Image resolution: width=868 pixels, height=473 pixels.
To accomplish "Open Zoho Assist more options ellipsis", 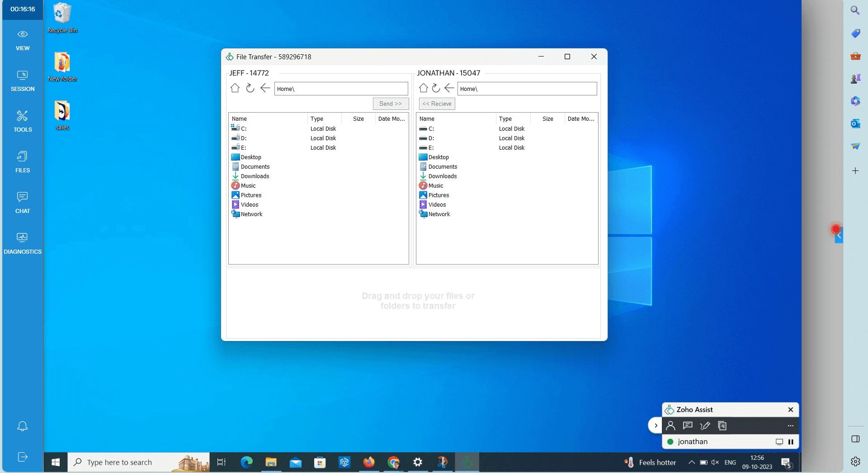I will click(x=790, y=426).
